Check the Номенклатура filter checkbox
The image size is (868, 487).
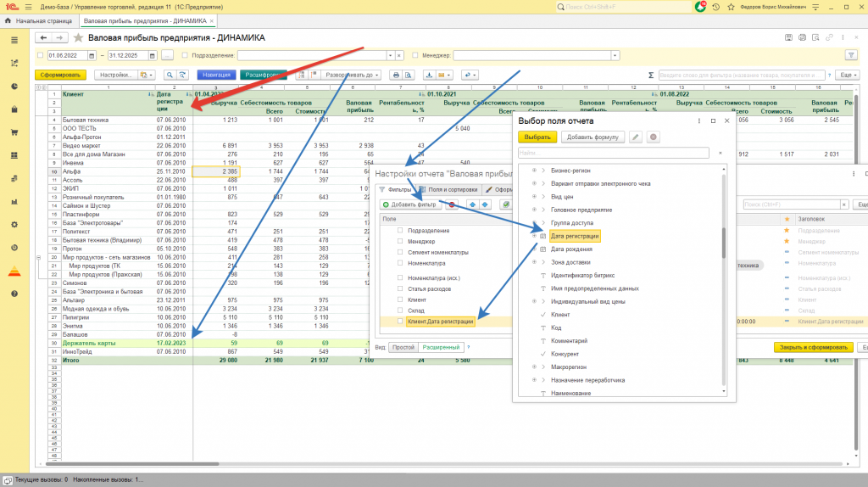click(x=400, y=263)
